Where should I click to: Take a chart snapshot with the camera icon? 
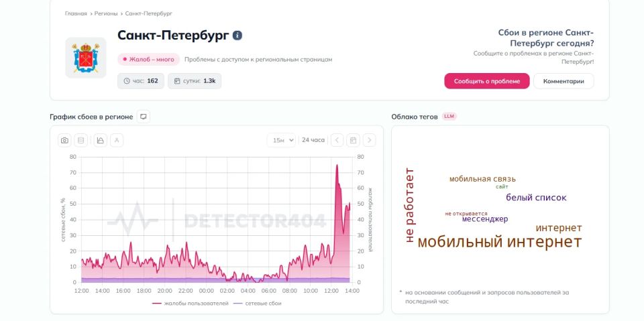pyautogui.click(x=64, y=140)
